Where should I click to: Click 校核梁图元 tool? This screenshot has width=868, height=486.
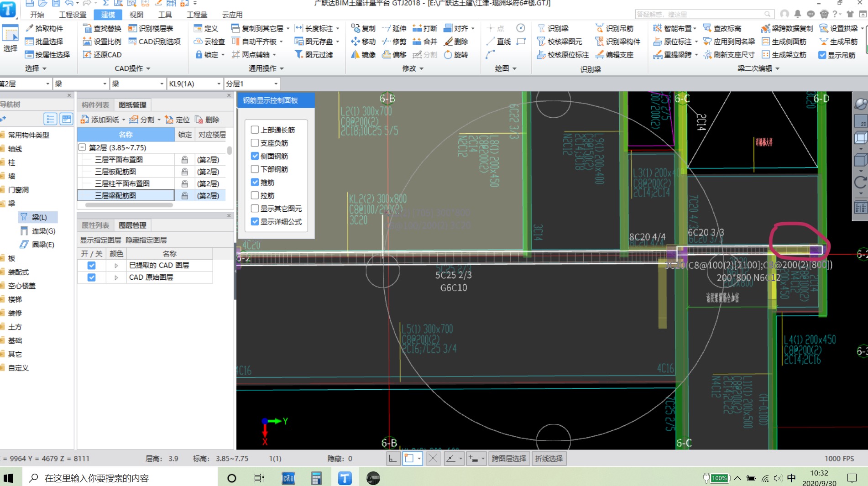tap(559, 42)
